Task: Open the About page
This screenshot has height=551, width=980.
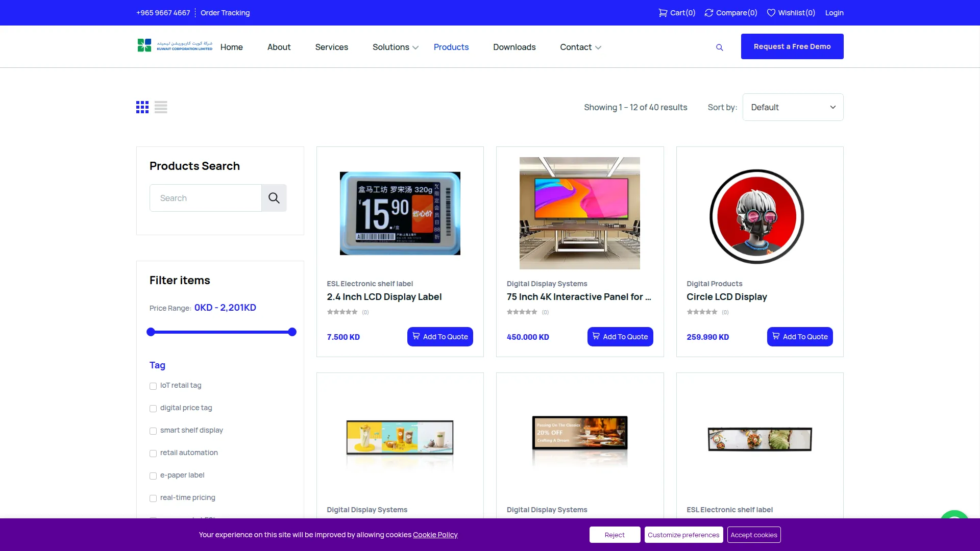Action: tap(279, 47)
